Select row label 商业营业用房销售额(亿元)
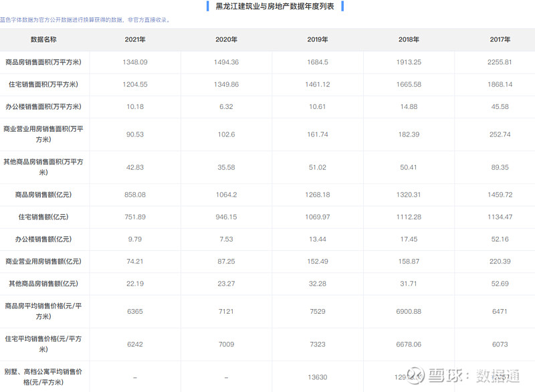Image resolution: width=535 pixels, height=392 pixels. pos(43,262)
